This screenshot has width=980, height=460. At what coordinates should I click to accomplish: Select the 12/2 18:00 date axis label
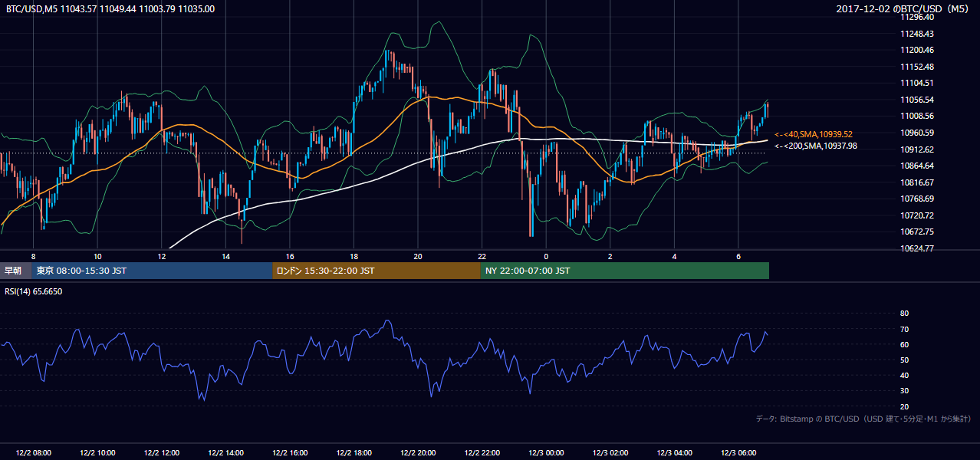coord(354,452)
